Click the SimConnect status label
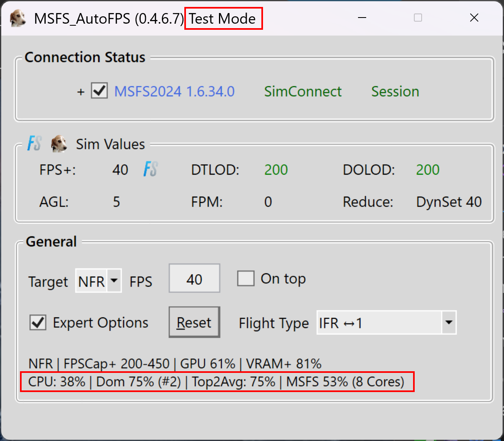Viewport: 504px width, 441px height. (x=303, y=91)
